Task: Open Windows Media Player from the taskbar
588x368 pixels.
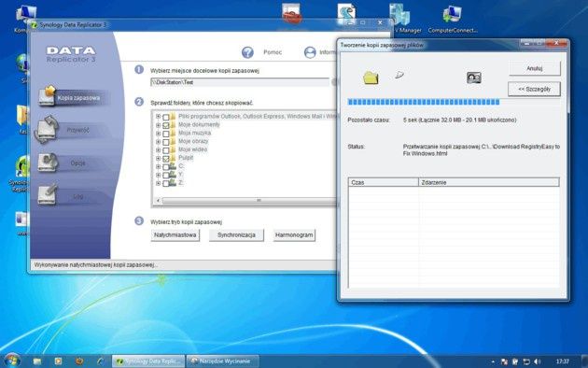Action: pos(58,361)
